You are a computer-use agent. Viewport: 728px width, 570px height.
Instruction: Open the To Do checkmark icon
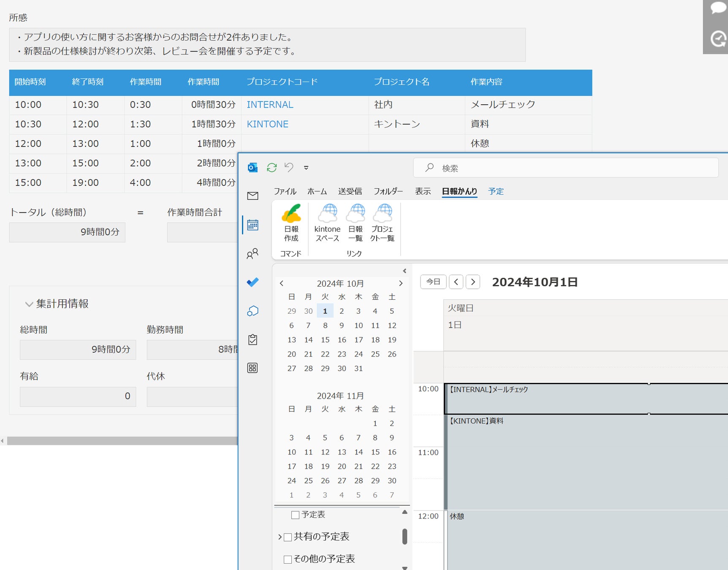(253, 282)
